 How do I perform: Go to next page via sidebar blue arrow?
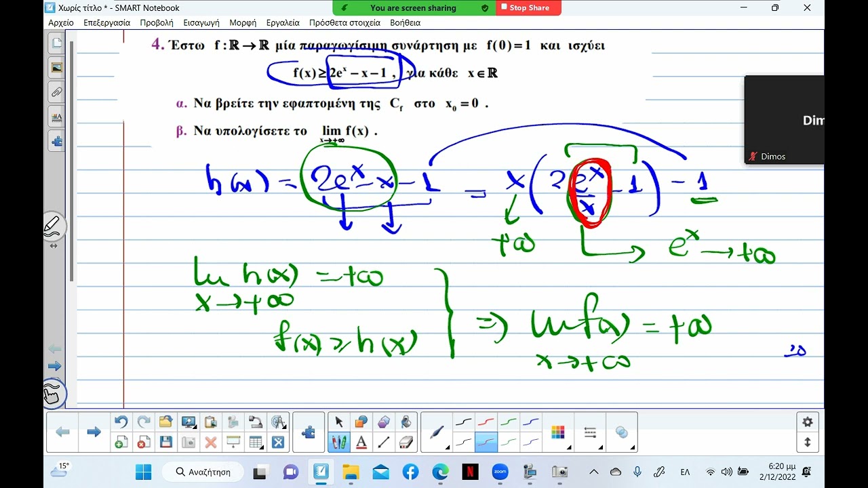pyautogui.click(x=55, y=366)
